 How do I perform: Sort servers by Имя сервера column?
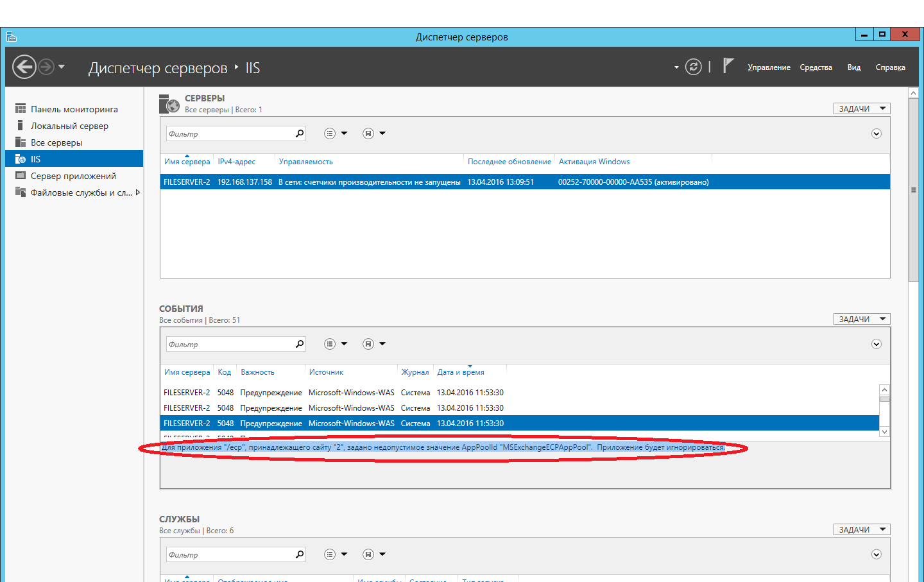[x=187, y=162]
